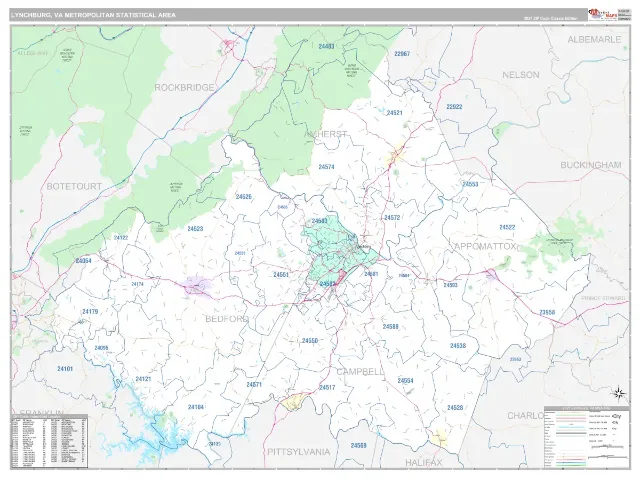This screenshot has height=480, width=640.
Task: Click the ZIP code index table
Action: [x=49, y=441]
